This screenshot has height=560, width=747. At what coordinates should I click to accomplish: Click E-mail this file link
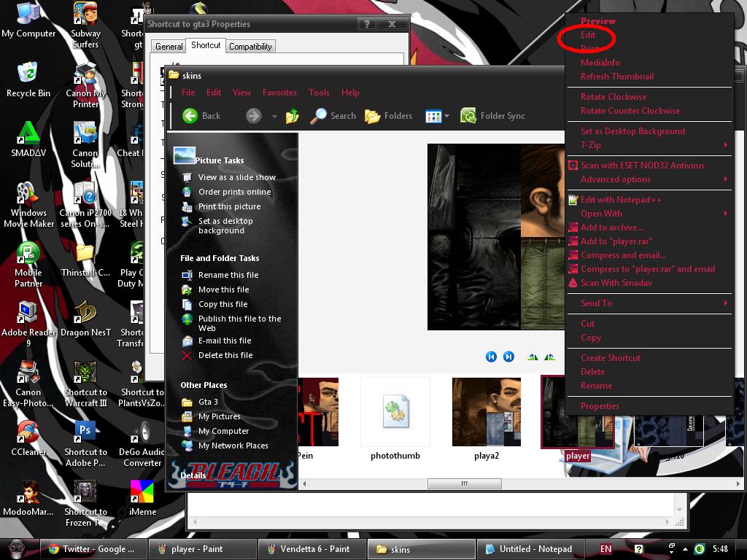pyautogui.click(x=225, y=341)
